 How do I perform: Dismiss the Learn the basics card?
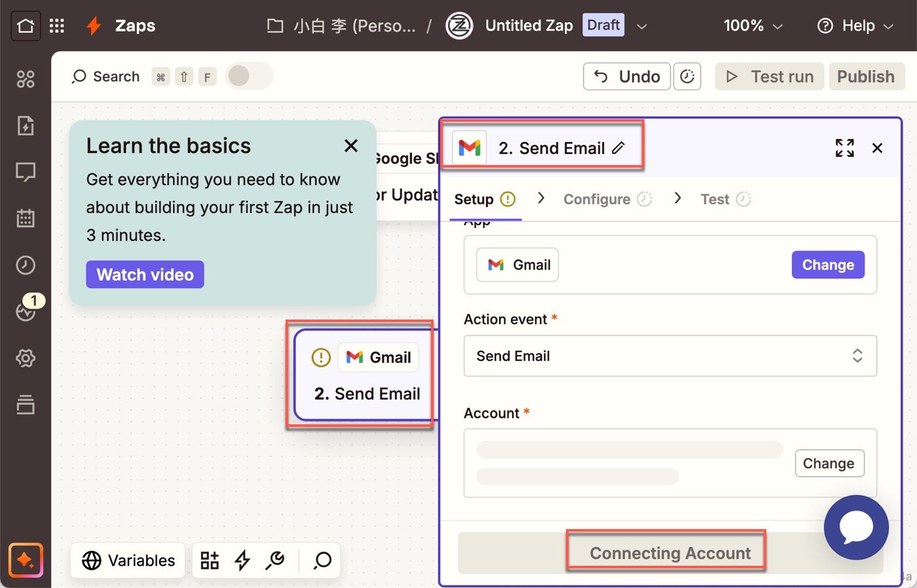(x=351, y=146)
